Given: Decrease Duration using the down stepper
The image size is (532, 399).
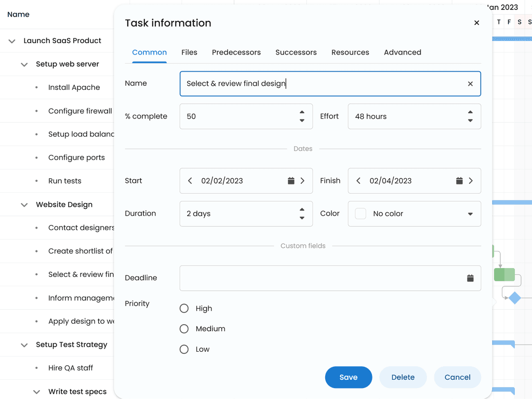Looking at the screenshot, I should [302, 217].
